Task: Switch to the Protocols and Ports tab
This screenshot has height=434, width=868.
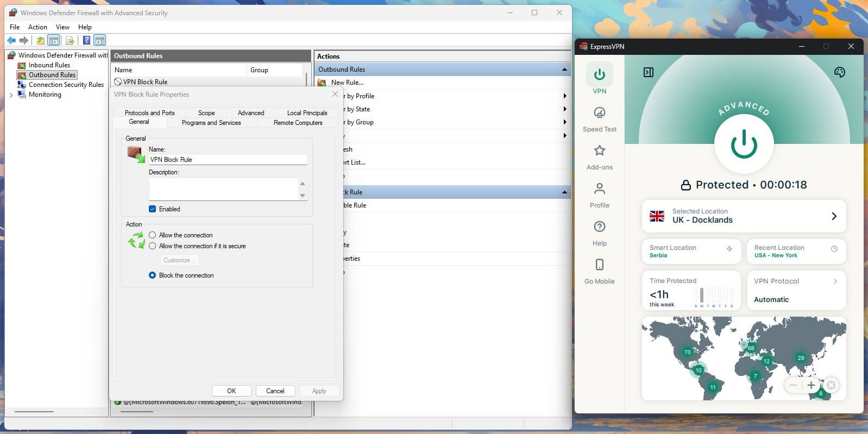Action: coord(150,113)
